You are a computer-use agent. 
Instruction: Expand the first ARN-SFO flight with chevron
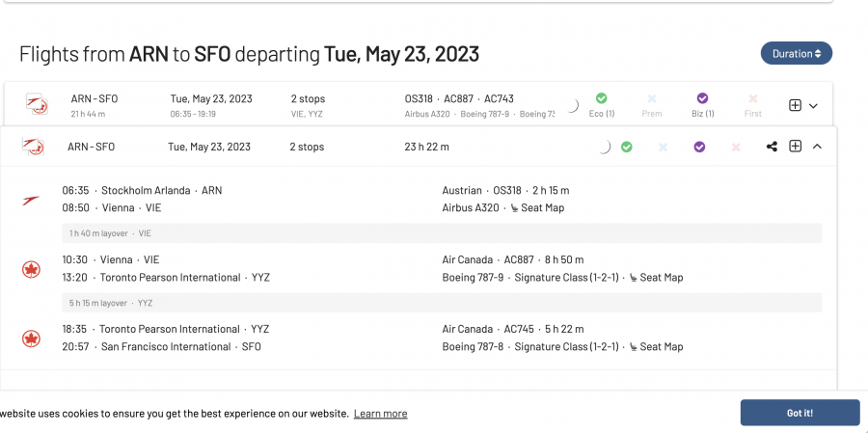pos(814,105)
